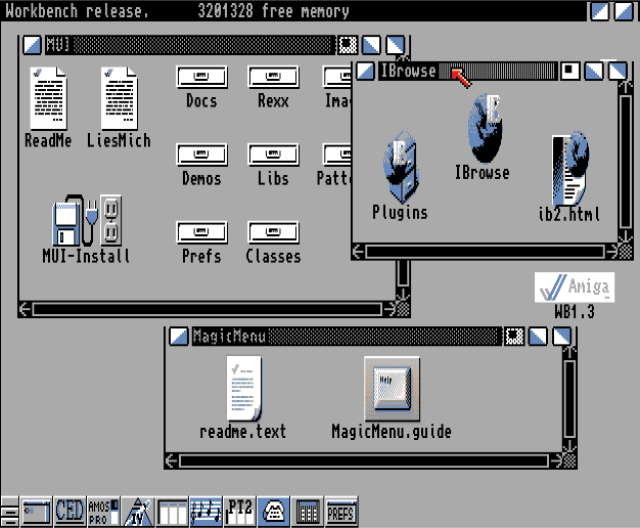
Task: Open the Docs drawer in MUI window
Action: 202,77
